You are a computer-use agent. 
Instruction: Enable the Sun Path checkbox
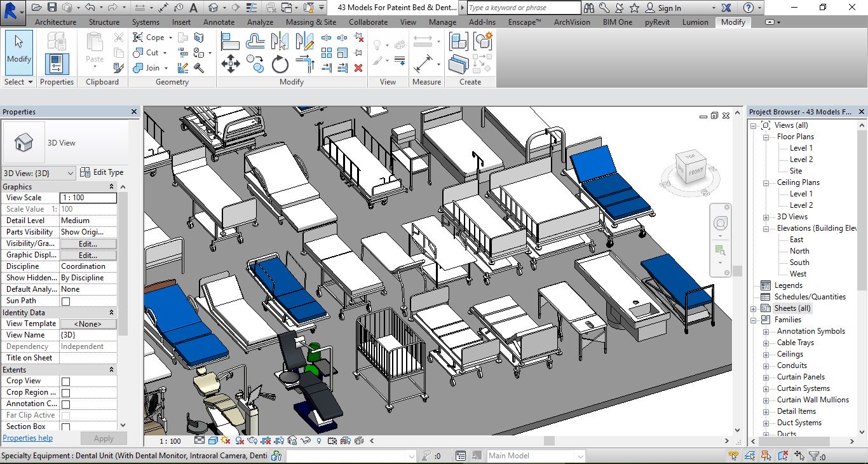65,301
